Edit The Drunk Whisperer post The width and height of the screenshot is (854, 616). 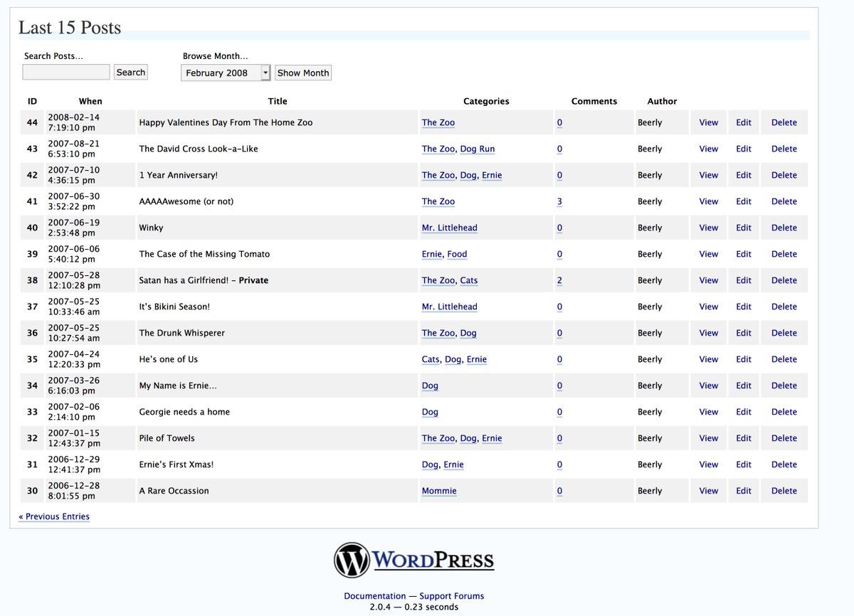[x=744, y=333]
